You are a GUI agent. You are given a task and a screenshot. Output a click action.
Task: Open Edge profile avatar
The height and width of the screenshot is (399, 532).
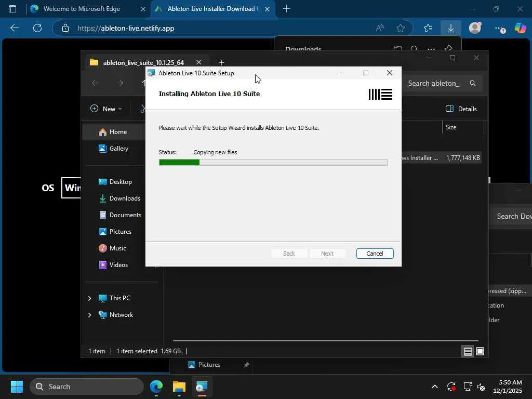pos(475,28)
